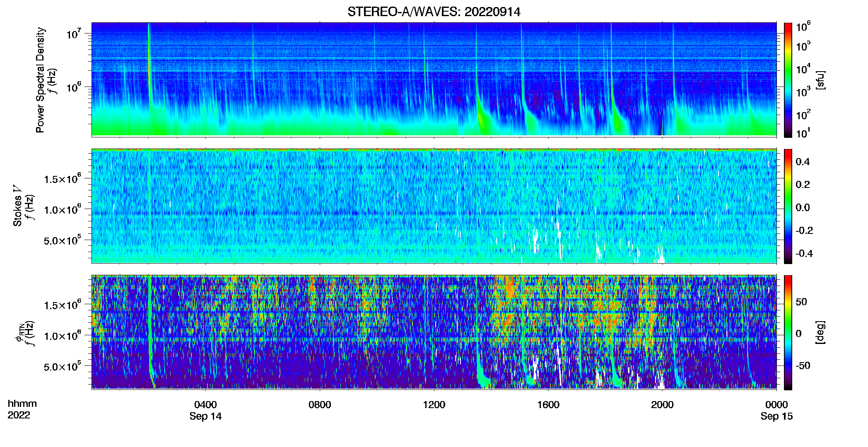Image resolution: width=868 pixels, height=447 pixels.
Task: Click the Stokes V spectrogram panel
Action: [x=434, y=206]
